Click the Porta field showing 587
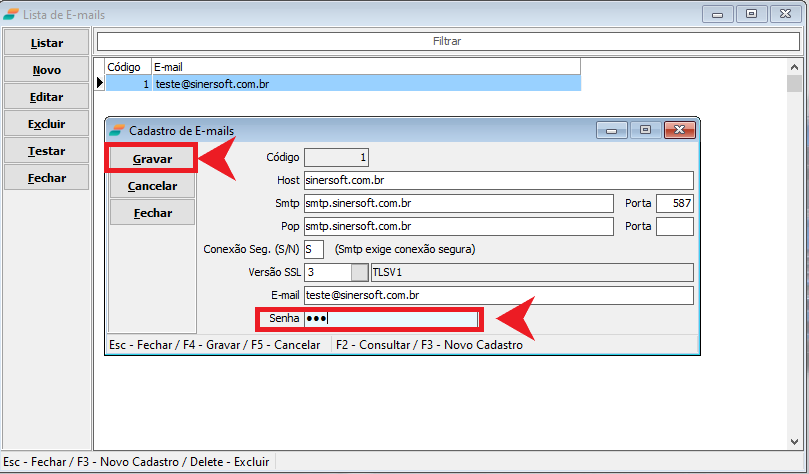The width and height of the screenshot is (809, 474). click(x=674, y=203)
